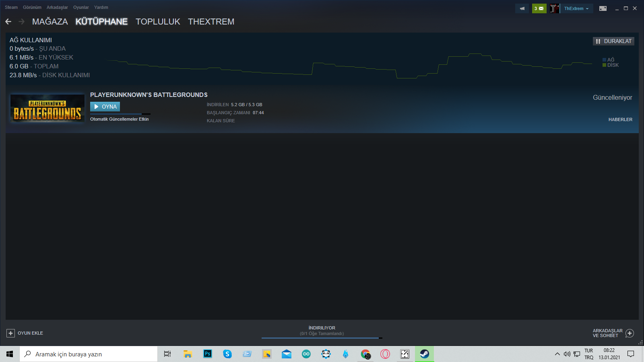Go back with the left arrow
Image resolution: width=644 pixels, height=362 pixels.
[8, 22]
